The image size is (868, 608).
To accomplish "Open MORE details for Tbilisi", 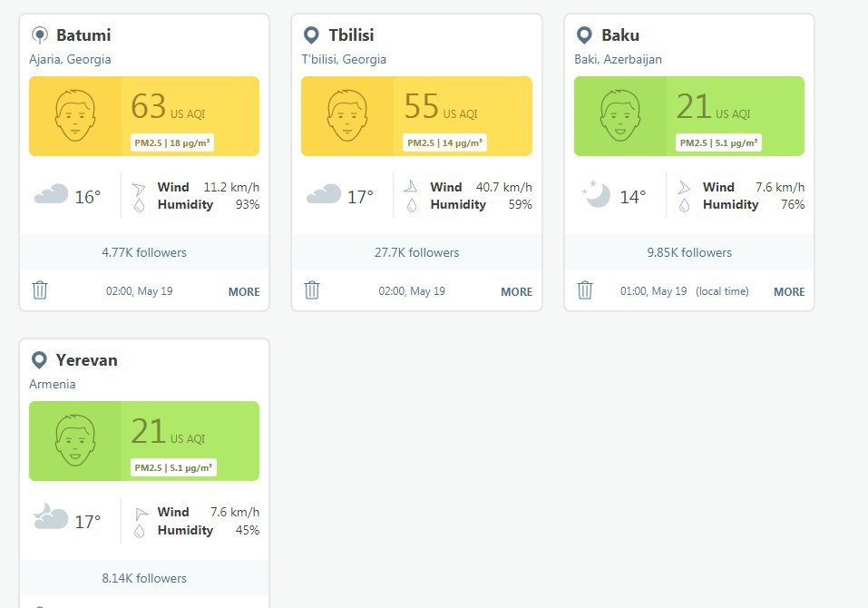I will (x=516, y=292).
